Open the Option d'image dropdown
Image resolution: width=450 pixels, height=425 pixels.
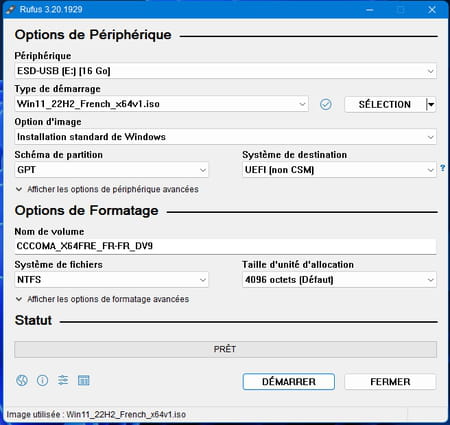225,137
